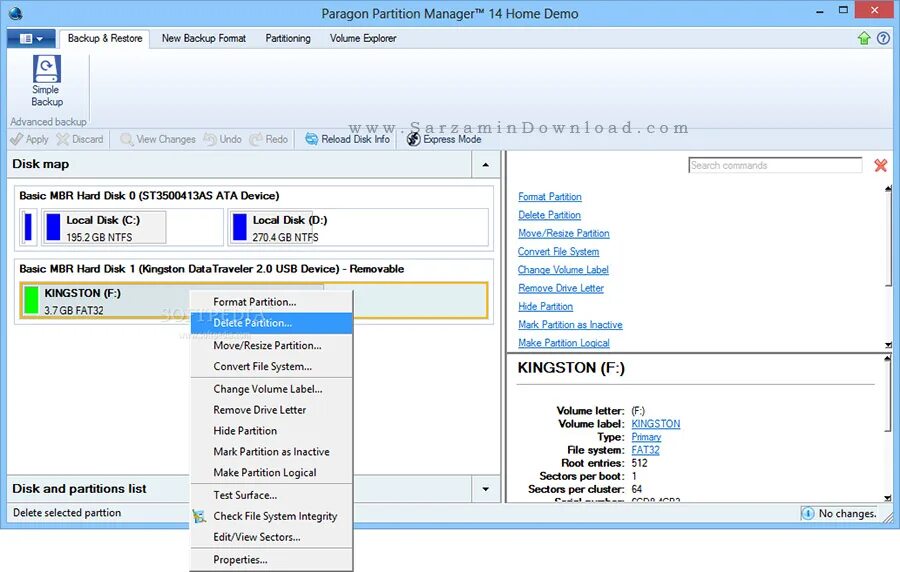Select the small blue system partition block
The height and width of the screenshot is (572, 900).
[x=28, y=227]
